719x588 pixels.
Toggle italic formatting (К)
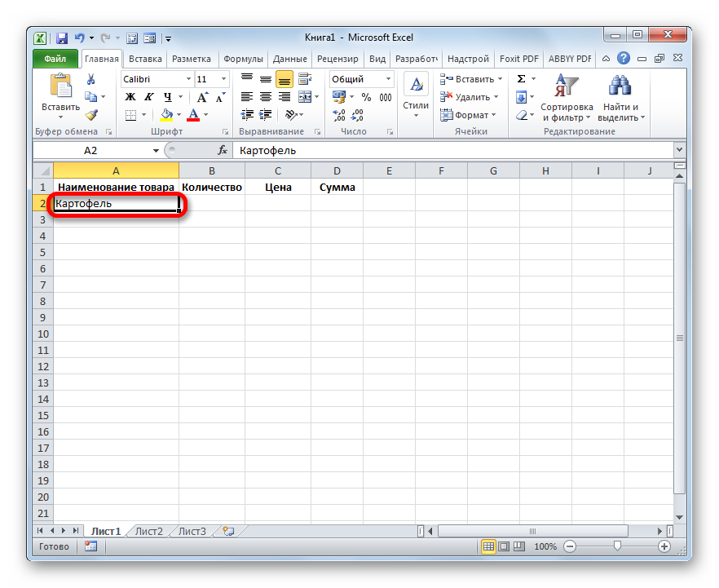145,97
